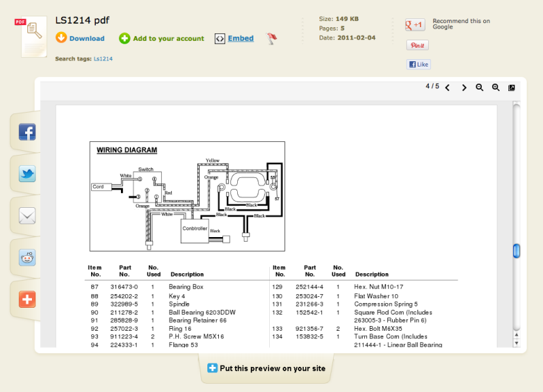Image resolution: width=543 pixels, height=392 pixels.
Task: Click Ball Bearing 6203DDW row text
Action: [203, 313]
